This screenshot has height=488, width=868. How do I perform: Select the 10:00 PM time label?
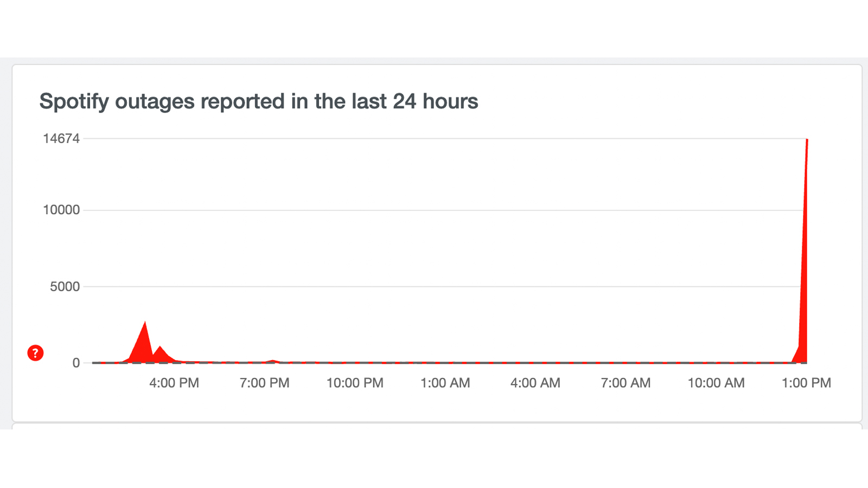pos(355,383)
